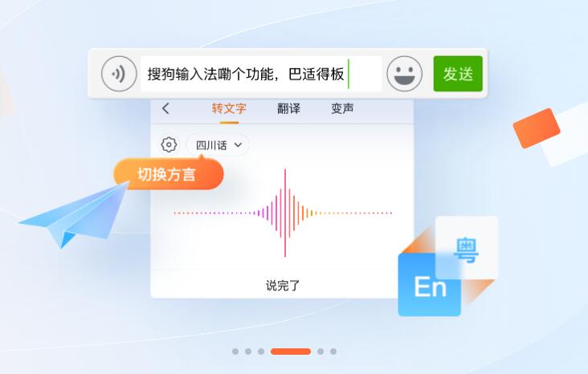
Task: Click the 切换方言 orange tooltip bubble
Action: click(x=169, y=174)
